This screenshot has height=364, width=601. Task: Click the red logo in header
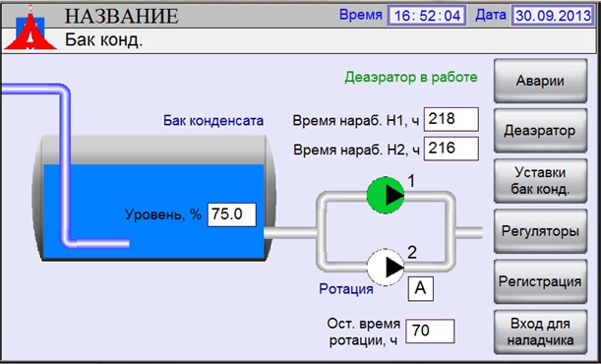point(30,28)
